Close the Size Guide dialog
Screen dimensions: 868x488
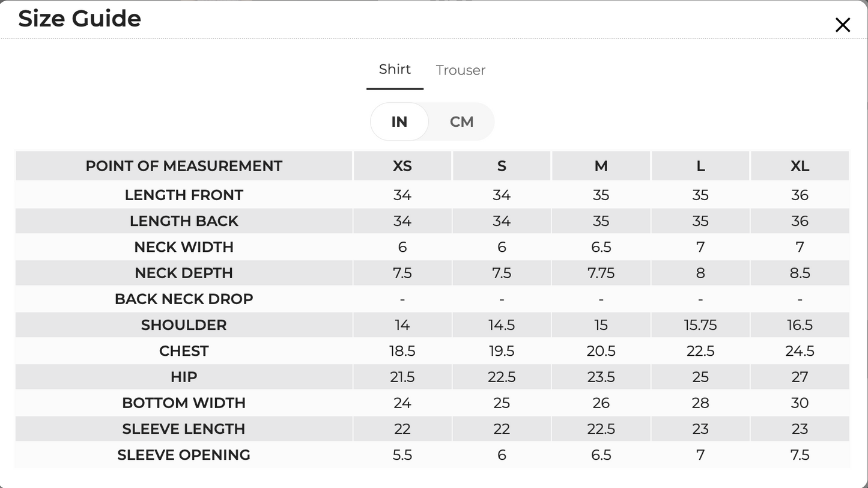843,25
